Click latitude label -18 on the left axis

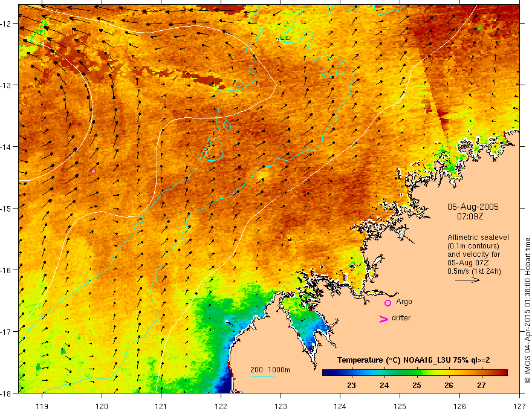(x=6, y=393)
